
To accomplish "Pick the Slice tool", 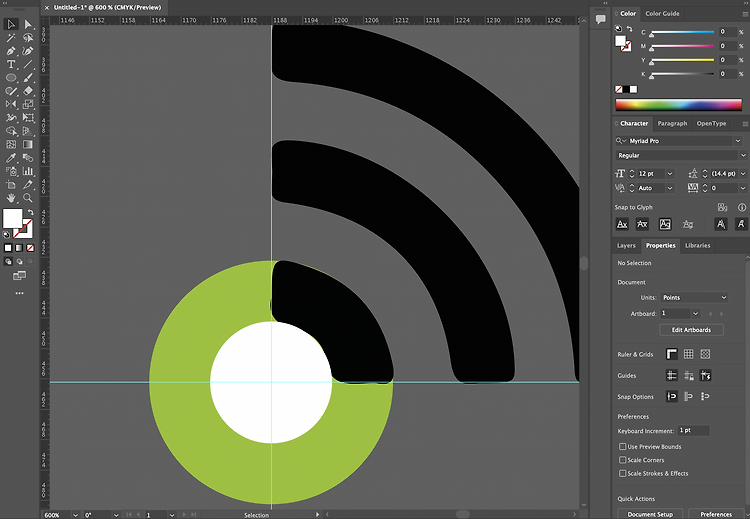I will point(28,184).
